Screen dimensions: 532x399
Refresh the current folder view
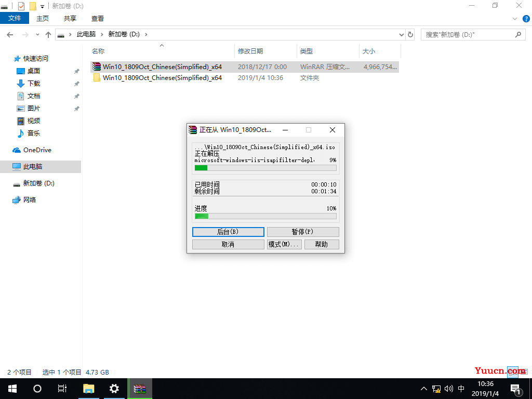click(x=410, y=35)
